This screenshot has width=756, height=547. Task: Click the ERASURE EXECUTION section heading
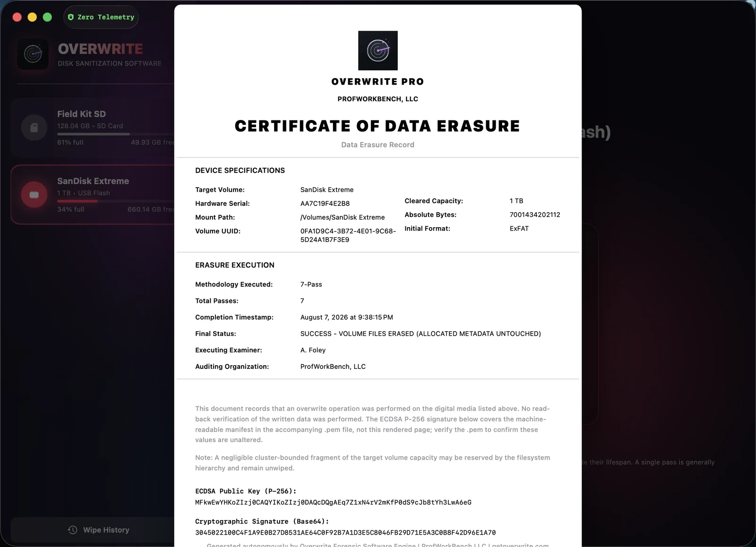click(235, 265)
